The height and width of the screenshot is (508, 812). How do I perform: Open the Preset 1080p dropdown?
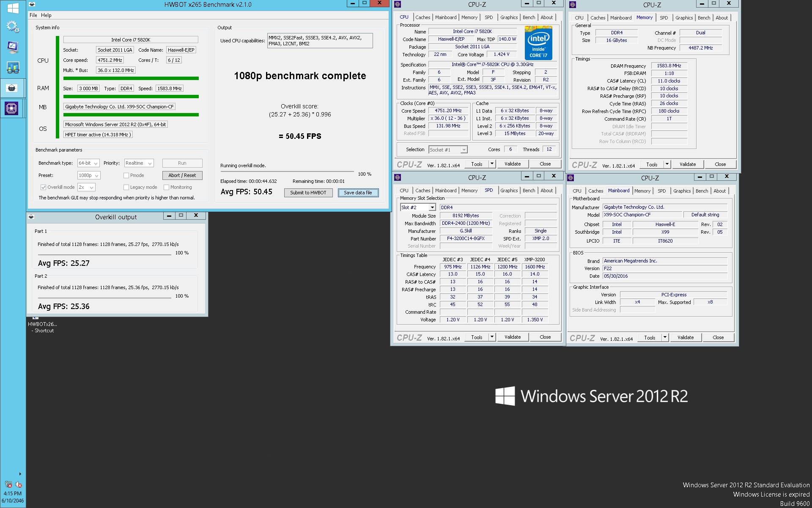pyautogui.click(x=89, y=175)
